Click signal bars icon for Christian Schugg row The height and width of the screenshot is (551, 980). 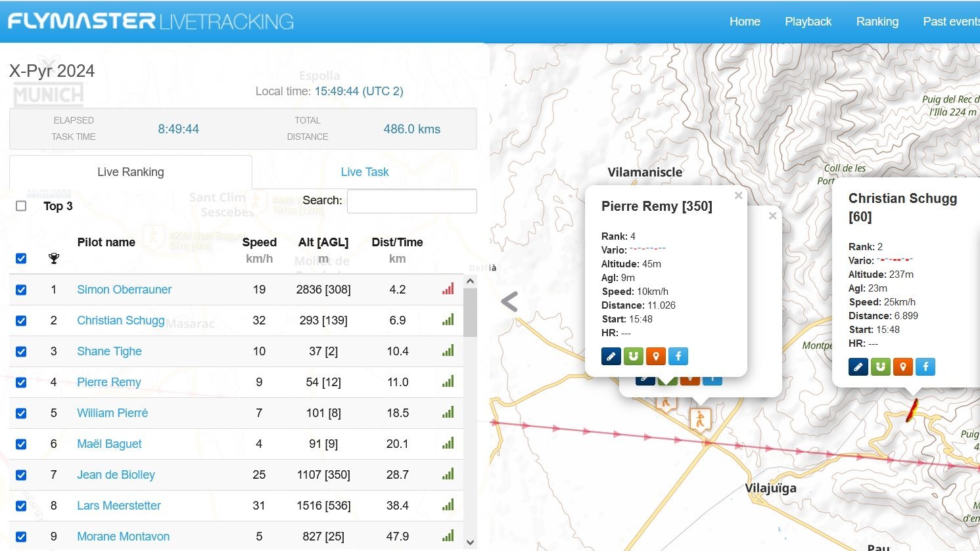tap(448, 320)
